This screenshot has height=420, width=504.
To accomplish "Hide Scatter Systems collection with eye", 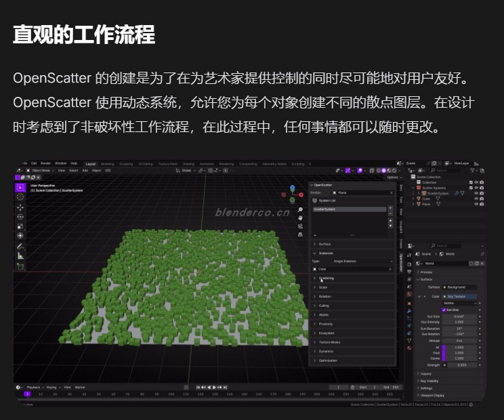I will 476,188.
